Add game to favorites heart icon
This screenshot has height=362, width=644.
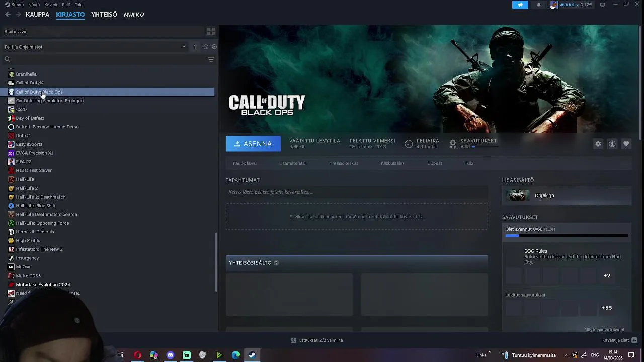pos(626,144)
